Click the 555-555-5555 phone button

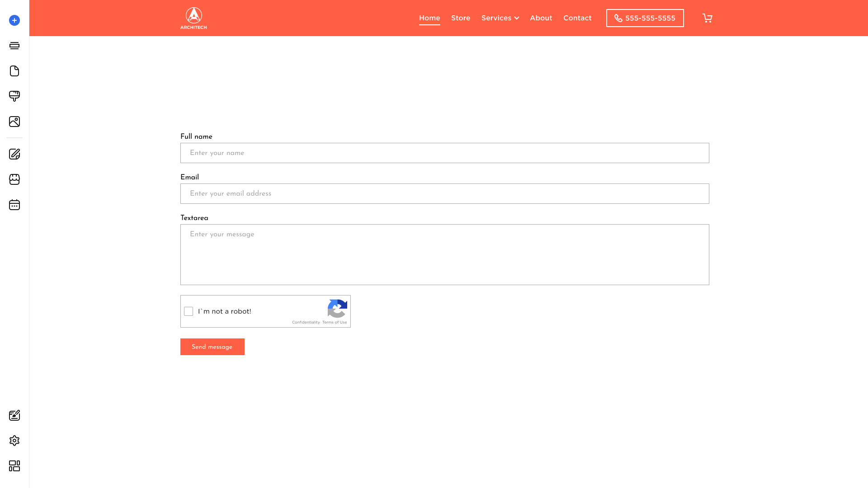click(x=645, y=18)
